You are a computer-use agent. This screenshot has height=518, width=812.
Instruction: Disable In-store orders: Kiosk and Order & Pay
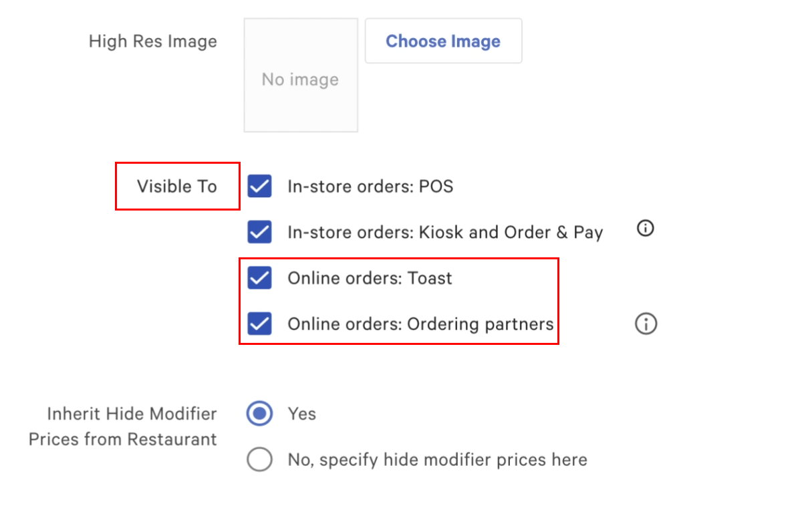click(259, 232)
